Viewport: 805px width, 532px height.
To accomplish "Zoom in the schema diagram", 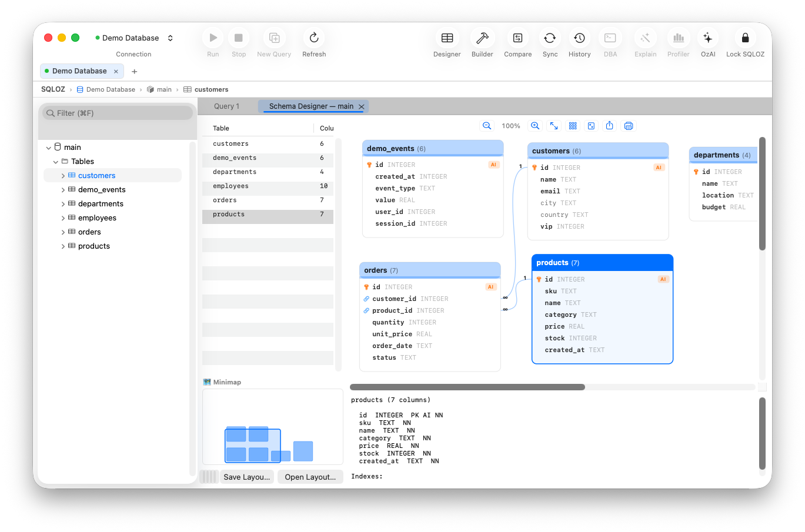I will tap(535, 126).
